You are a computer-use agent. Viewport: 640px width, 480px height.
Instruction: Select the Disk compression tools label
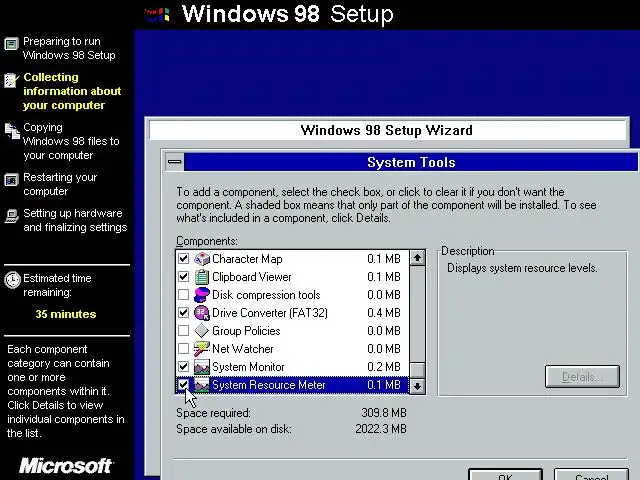coord(266,295)
